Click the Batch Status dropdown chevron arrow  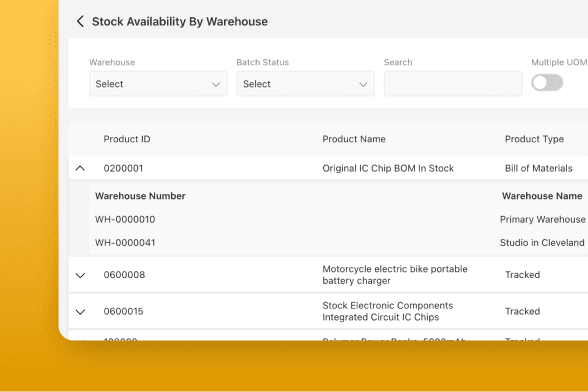point(363,84)
